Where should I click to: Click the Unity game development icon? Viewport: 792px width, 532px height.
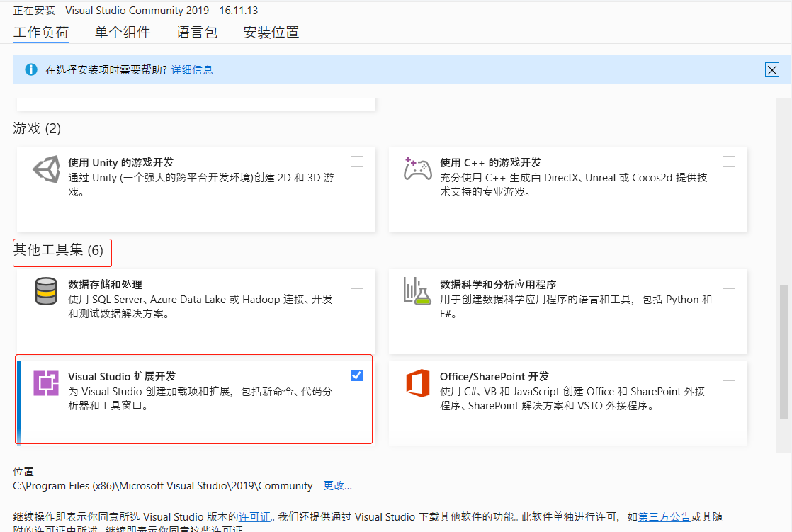(x=47, y=169)
